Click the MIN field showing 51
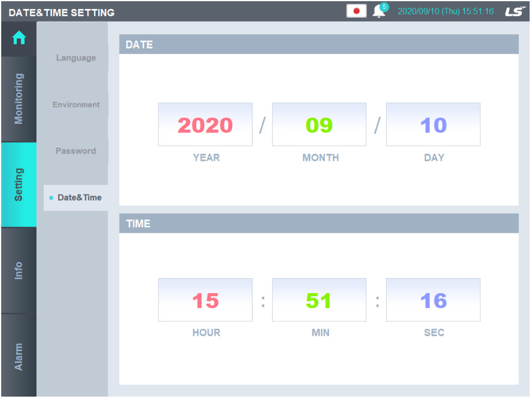This screenshot has width=532, height=399. coord(318,300)
